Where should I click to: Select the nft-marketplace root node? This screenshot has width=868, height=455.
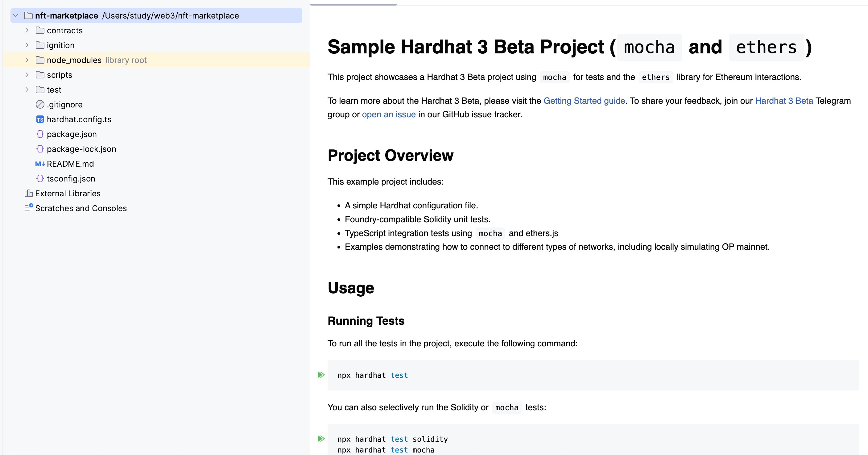click(156, 15)
